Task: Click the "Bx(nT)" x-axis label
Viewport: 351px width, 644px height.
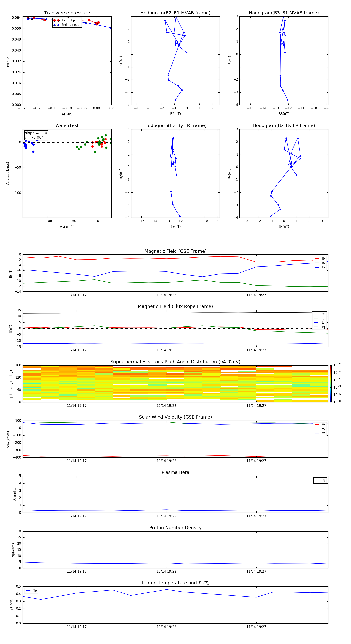Action: click(x=284, y=227)
